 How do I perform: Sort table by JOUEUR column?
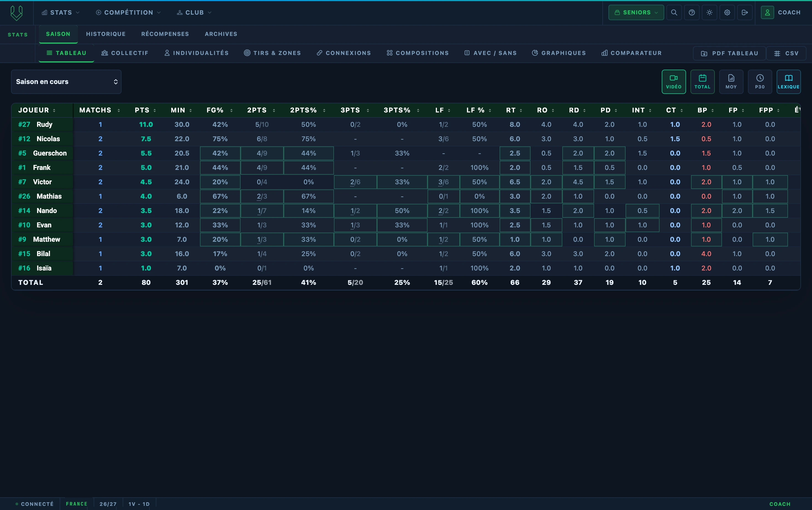[37, 110]
